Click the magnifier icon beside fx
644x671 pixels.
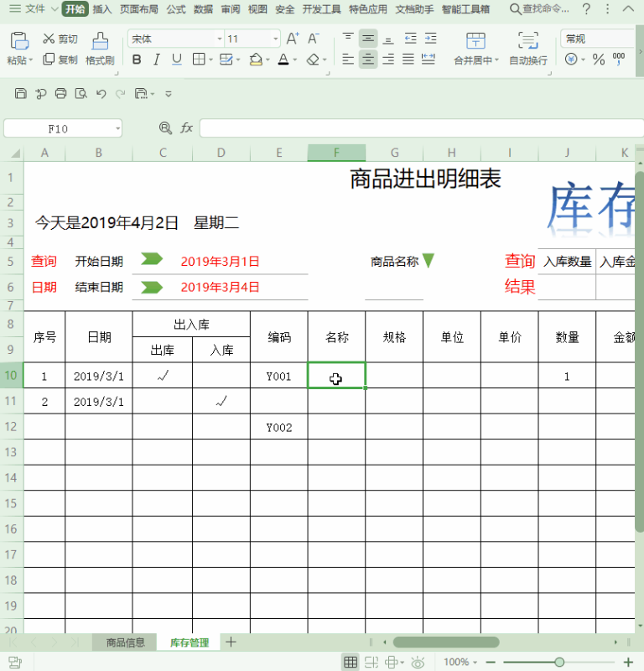(x=165, y=127)
